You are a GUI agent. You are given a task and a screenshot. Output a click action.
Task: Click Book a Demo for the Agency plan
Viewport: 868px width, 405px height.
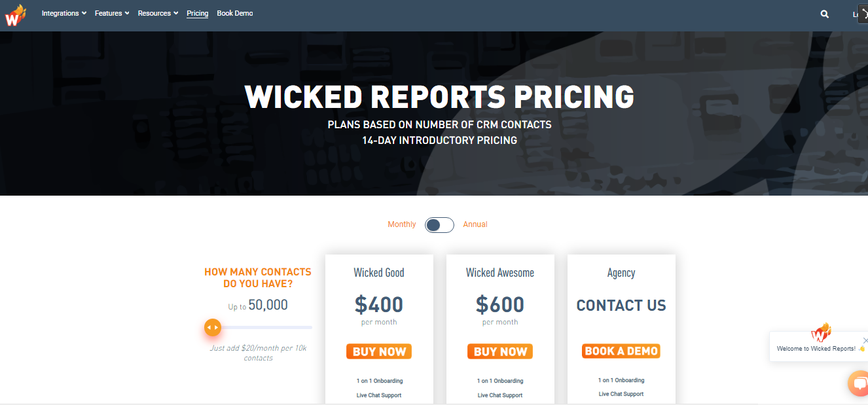(x=621, y=351)
